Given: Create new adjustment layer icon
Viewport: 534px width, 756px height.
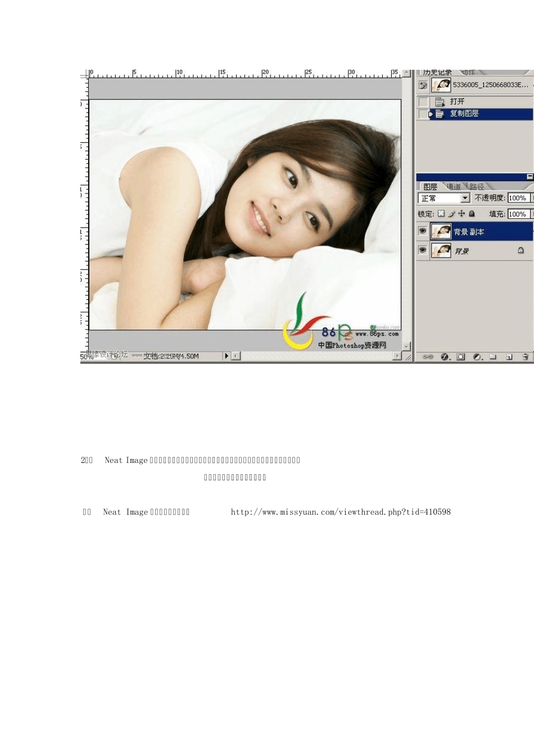Looking at the screenshot, I should coord(477,357).
